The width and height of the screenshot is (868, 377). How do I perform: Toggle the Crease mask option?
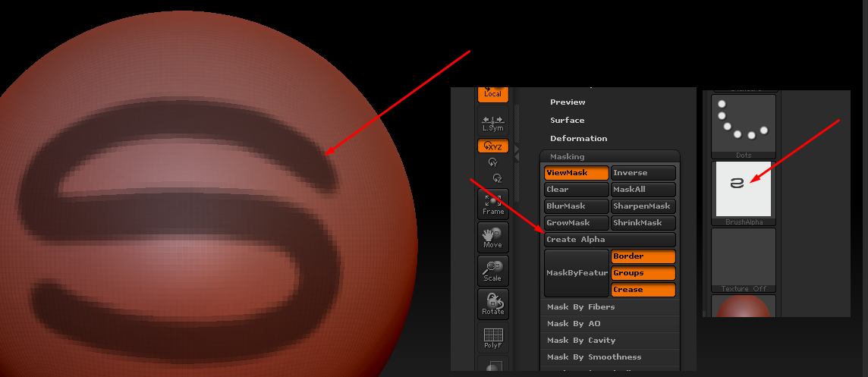(643, 290)
